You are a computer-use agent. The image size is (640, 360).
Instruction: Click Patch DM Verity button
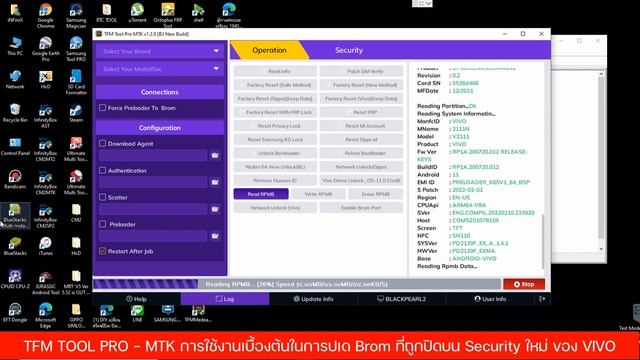point(361,71)
